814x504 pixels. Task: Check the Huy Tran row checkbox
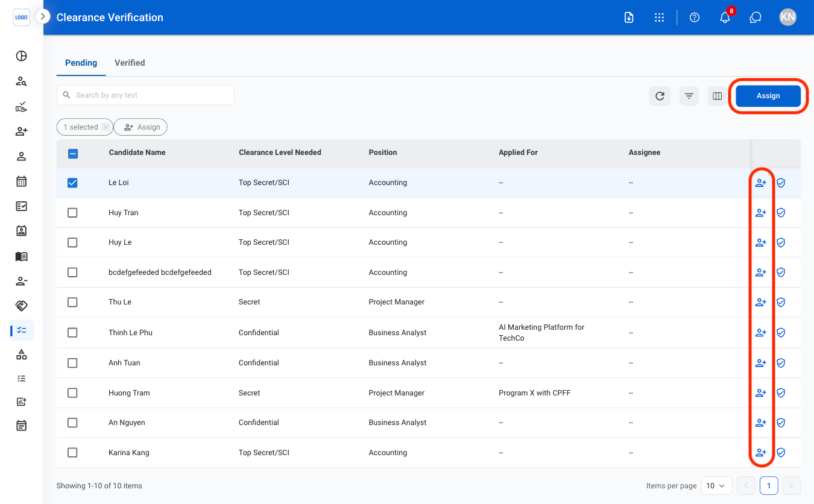tap(72, 213)
